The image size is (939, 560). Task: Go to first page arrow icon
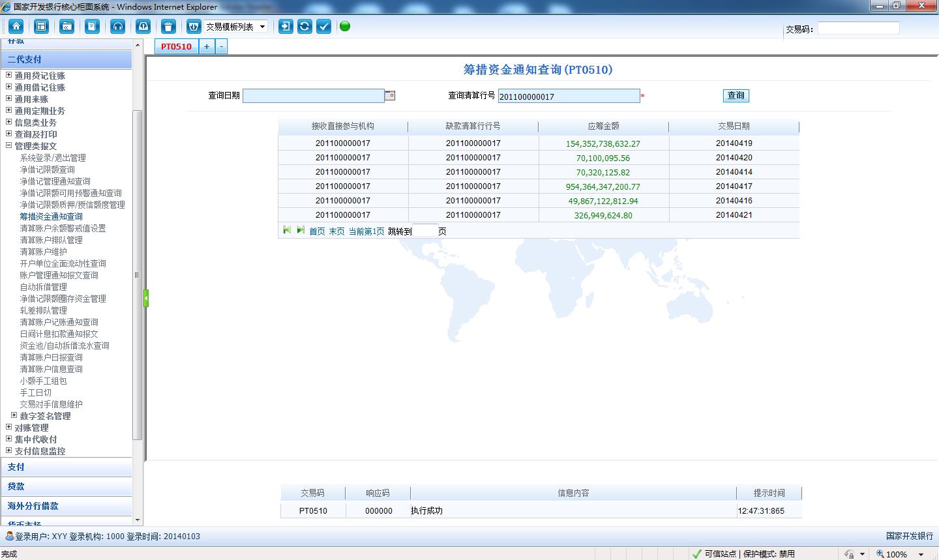pyautogui.click(x=287, y=230)
